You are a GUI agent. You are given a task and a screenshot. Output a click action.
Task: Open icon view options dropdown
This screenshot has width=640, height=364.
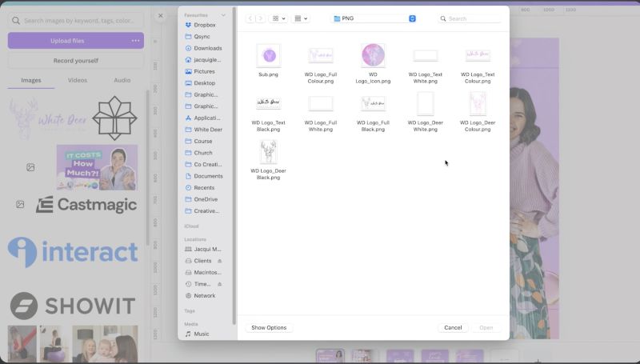[x=278, y=18]
